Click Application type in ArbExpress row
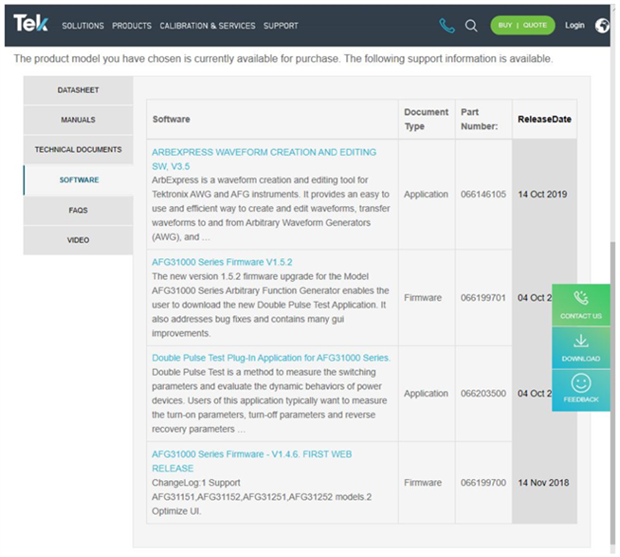Image resolution: width=620 pixels, height=557 pixels. (426, 194)
